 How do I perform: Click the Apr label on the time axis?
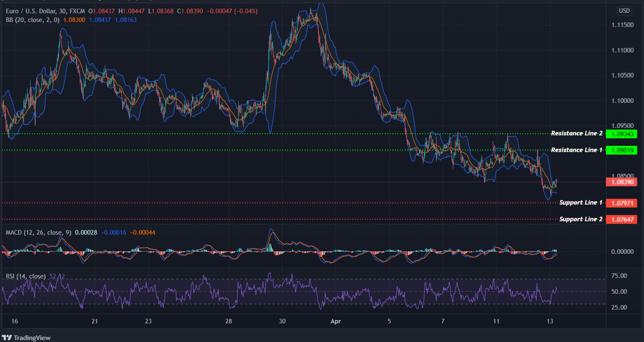[x=336, y=322]
